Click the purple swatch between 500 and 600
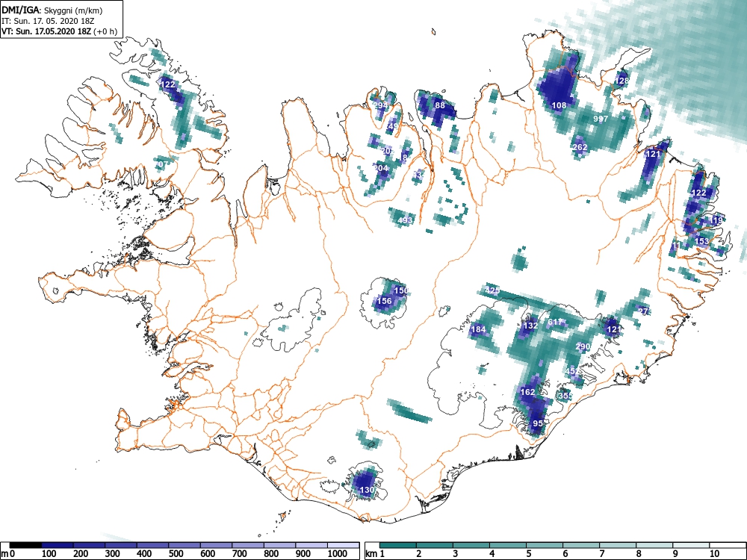Viewport: 747px width, 560px height. pyautogui.click(x=185, y=545)
